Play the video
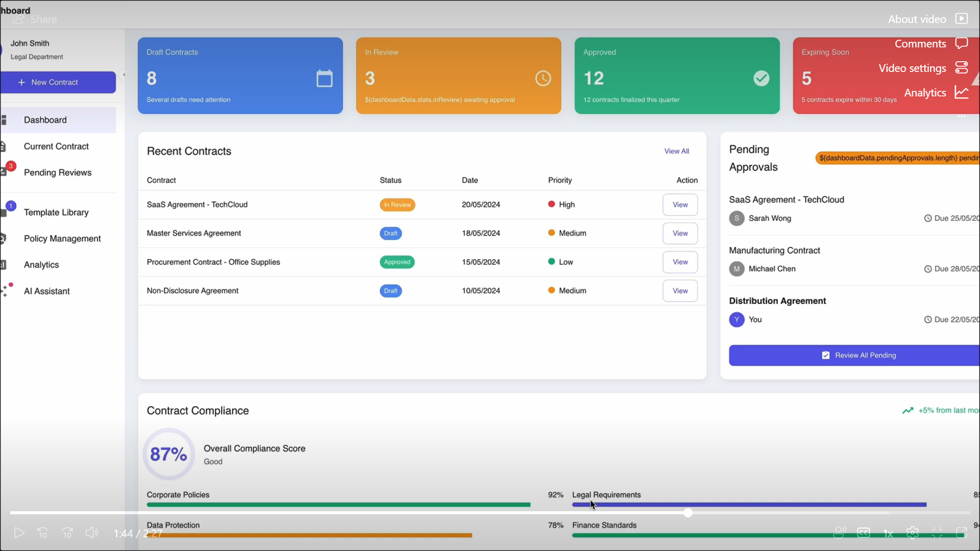Image resolution: width=980 pixels, height=551 pixels. pos(19,533)
